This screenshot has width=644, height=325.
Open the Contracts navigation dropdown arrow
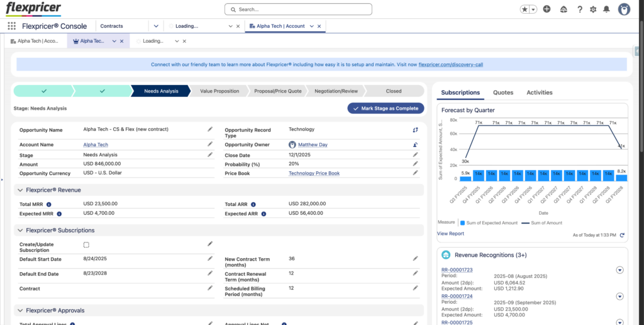156,26
